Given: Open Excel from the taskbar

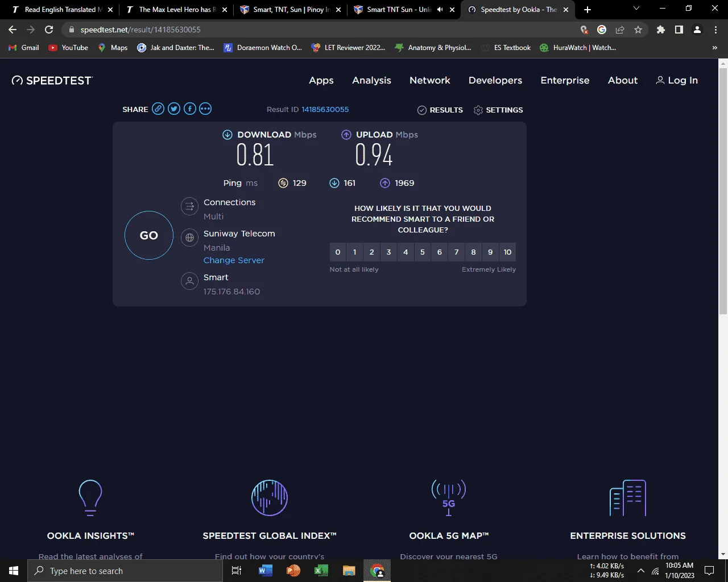Looking at the screenshot, I should [x=321, y=571].
